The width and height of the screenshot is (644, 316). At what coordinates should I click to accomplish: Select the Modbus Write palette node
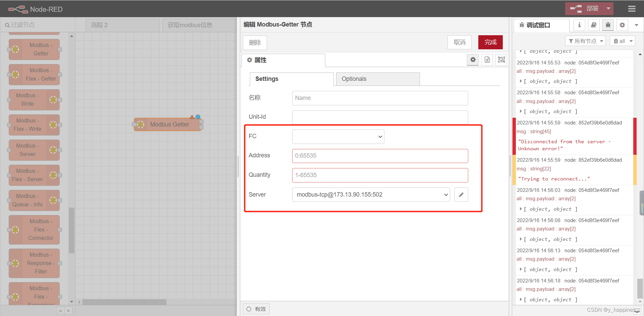pyautogui.click(x=34, y=100)
